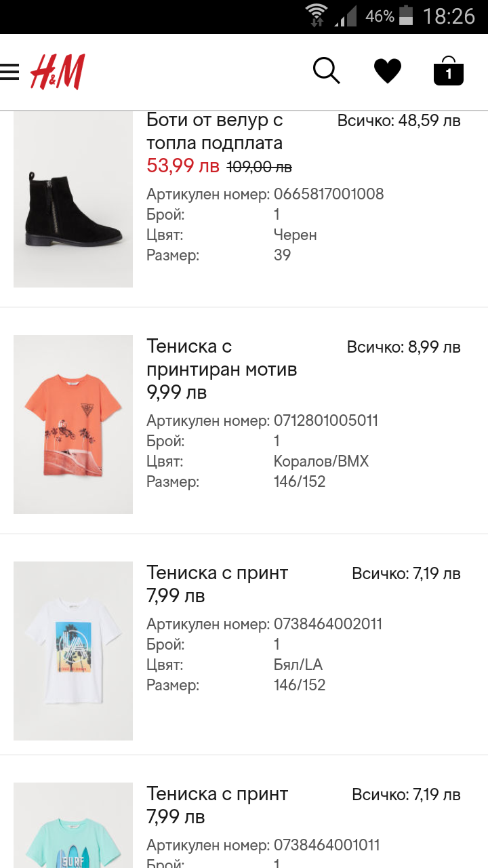Tap the mobile signal strength icon
Image resolution: width=488 pixels, height=868 pixels.
tap(346, 16)
